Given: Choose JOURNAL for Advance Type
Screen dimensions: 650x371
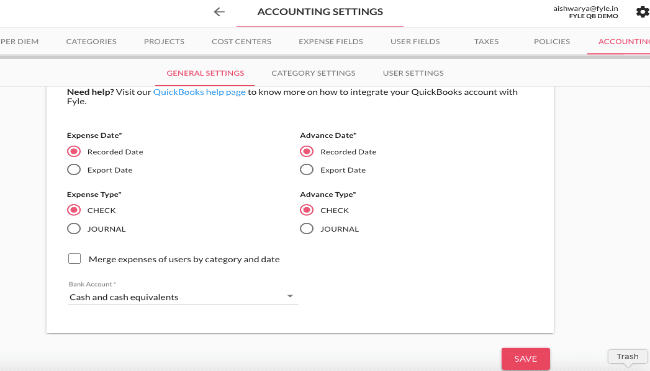Looking at the screenshot, I should point(307,228).
